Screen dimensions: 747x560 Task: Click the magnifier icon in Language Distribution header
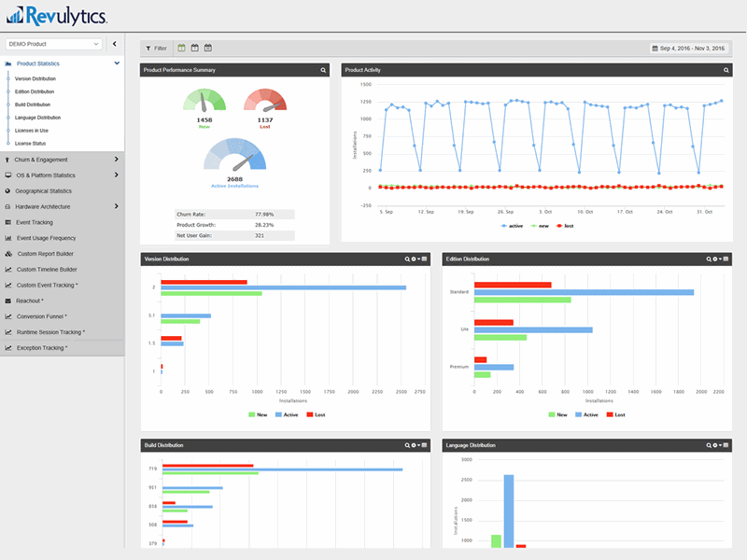pyautogui.click(x=709, y=445)
